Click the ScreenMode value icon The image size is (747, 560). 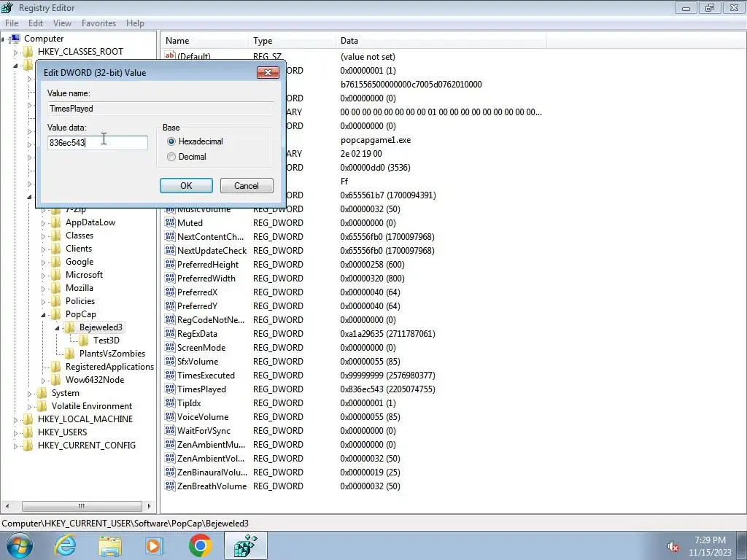pyautogui.click(x=170, y=347)
